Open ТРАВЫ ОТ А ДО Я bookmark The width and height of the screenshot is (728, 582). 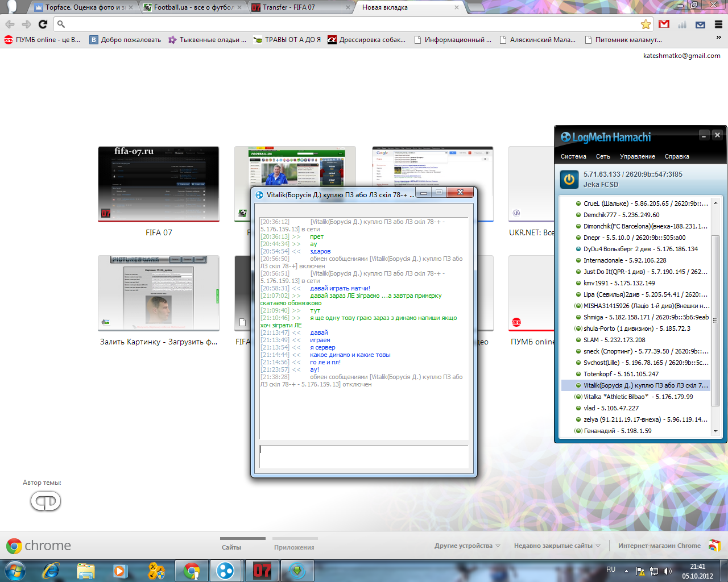(287, 40)
